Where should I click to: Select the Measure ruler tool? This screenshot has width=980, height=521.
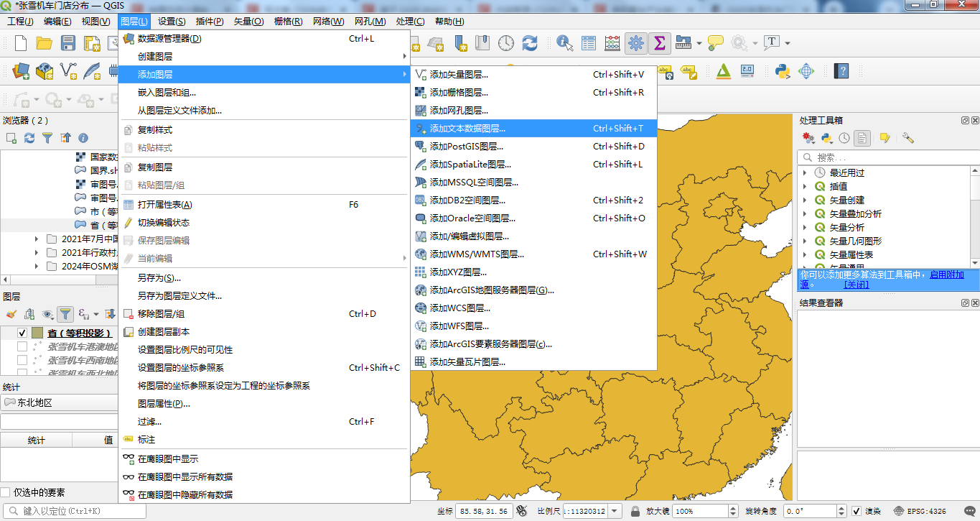click(x=683, y=43)
